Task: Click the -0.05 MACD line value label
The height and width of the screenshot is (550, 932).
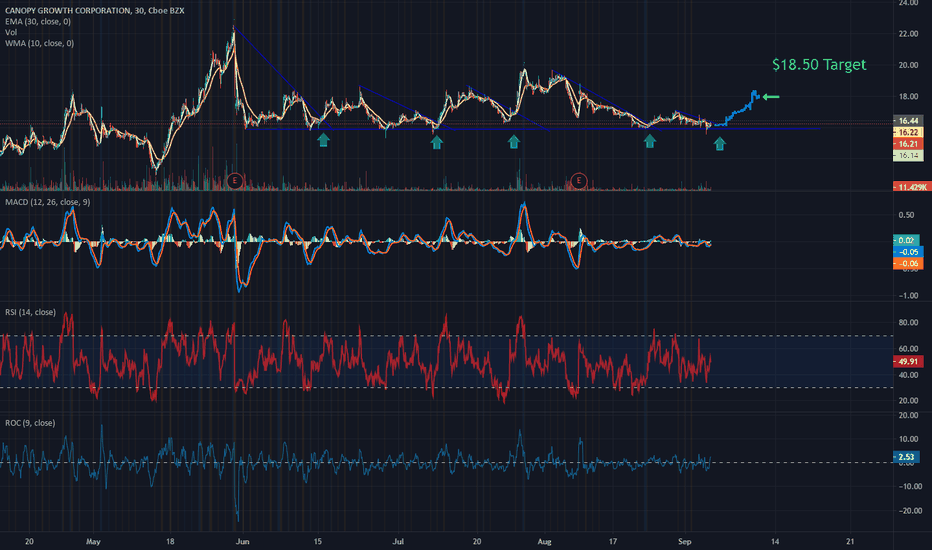Action: pyautogui.click(x=908, y=252)
